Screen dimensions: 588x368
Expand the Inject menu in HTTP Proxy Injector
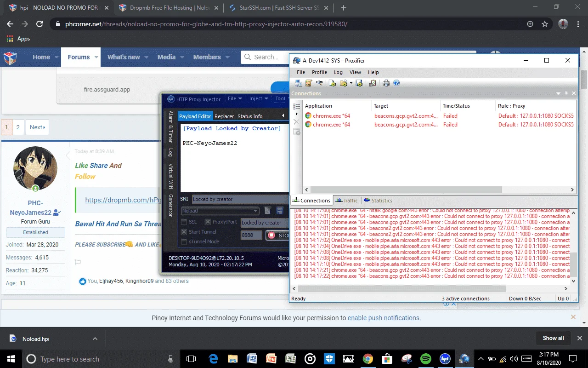click(x=259, y=98)
